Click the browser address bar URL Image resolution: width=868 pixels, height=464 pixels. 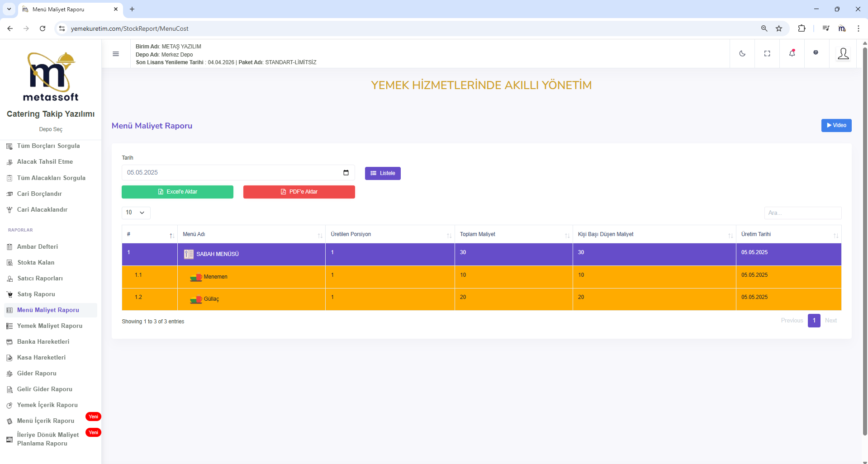[x=130, y=28]
